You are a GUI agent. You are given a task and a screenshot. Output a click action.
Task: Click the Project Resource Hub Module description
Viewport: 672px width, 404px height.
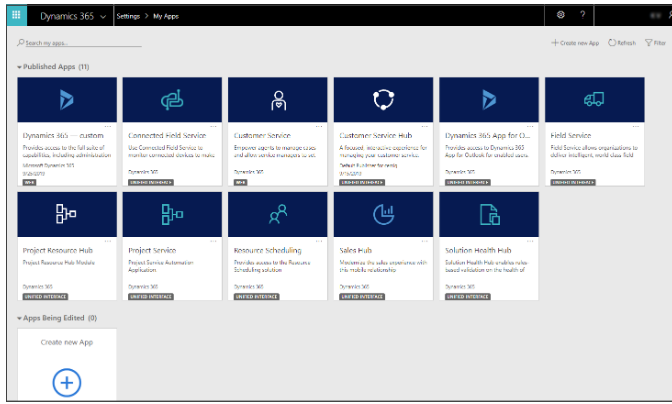(59, 263)
